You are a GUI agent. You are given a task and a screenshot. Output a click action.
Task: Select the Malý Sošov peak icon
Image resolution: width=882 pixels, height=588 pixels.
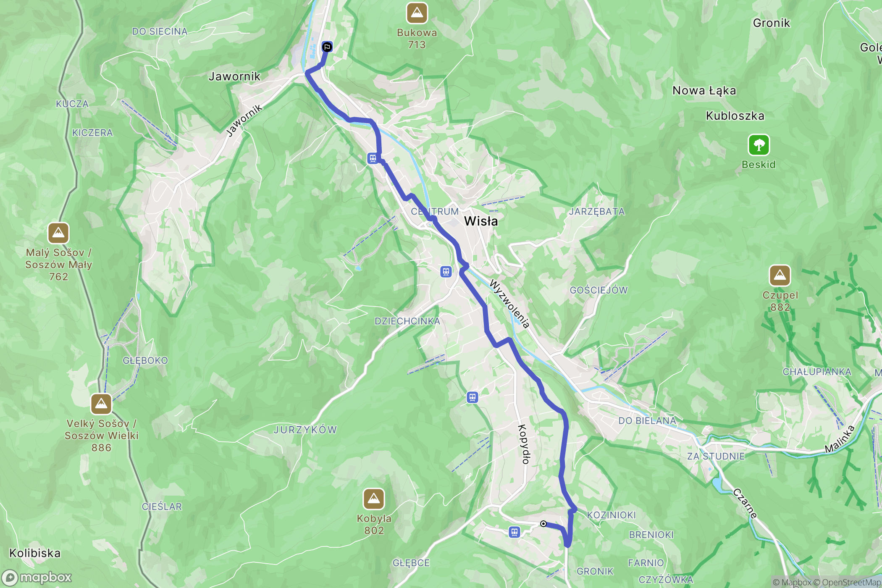pyautogui.click(x=58, y=233)
